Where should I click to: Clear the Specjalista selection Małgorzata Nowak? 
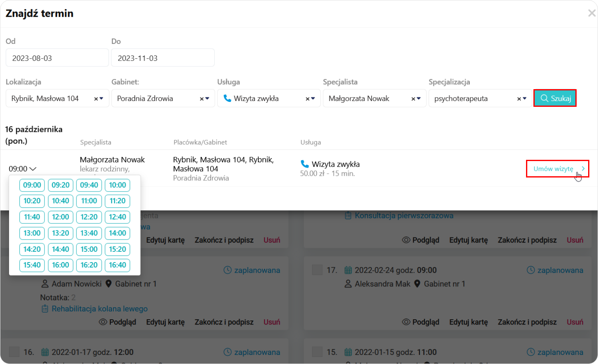click(413, 99)
